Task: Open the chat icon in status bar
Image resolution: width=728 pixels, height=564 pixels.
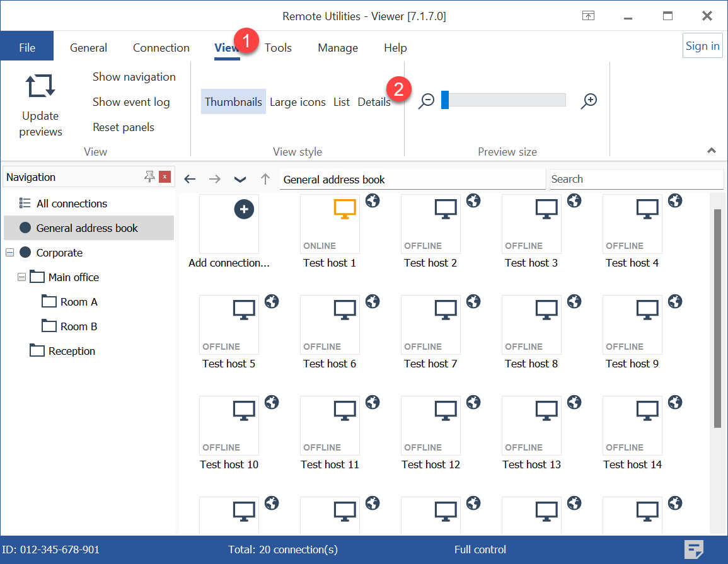Action: click(x=694, y=550)
